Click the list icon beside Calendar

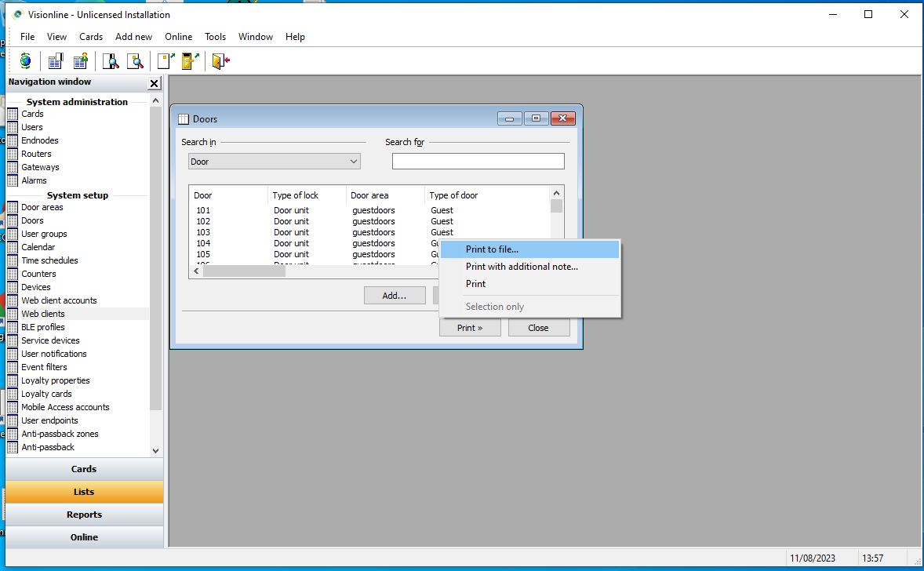[13, 247]
